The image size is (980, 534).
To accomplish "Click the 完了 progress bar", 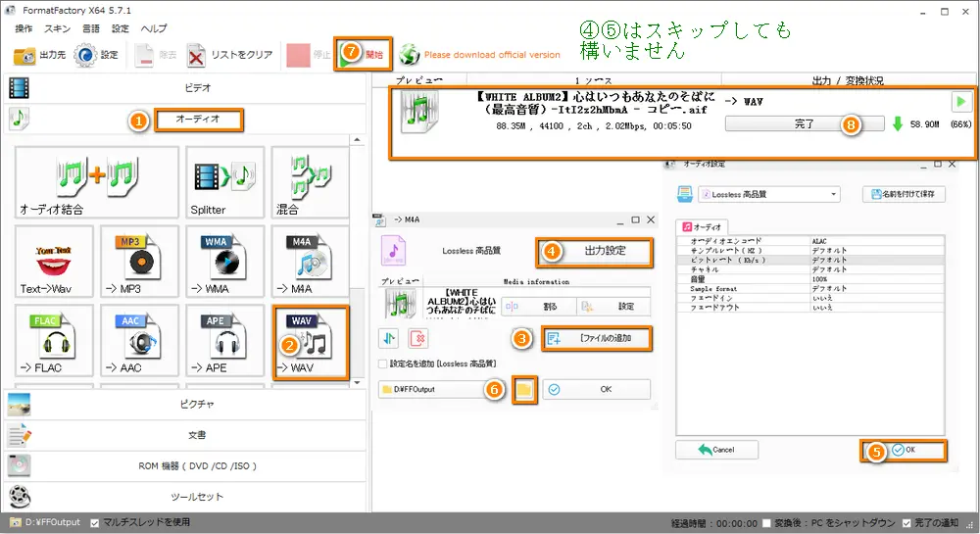I will point(805,123).
